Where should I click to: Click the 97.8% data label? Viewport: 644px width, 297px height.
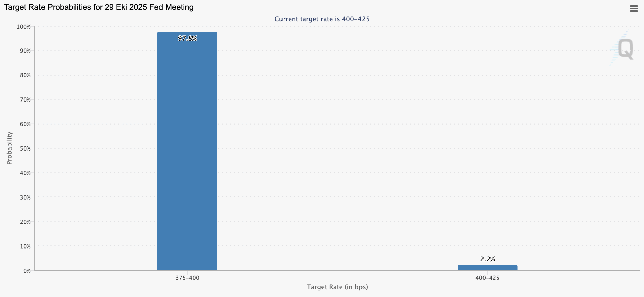point(187,38)
